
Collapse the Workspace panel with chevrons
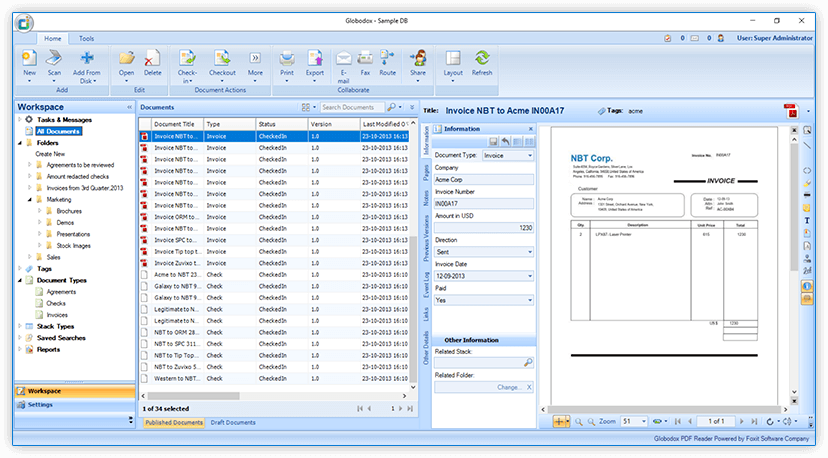[x=129, y=107]
